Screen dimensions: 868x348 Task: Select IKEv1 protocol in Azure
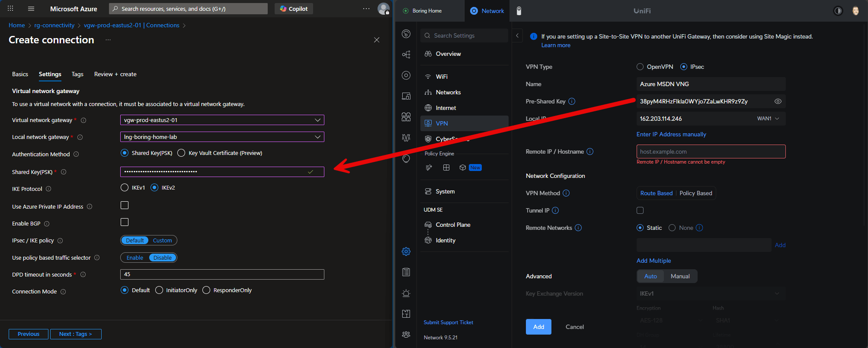click(125, 187)
